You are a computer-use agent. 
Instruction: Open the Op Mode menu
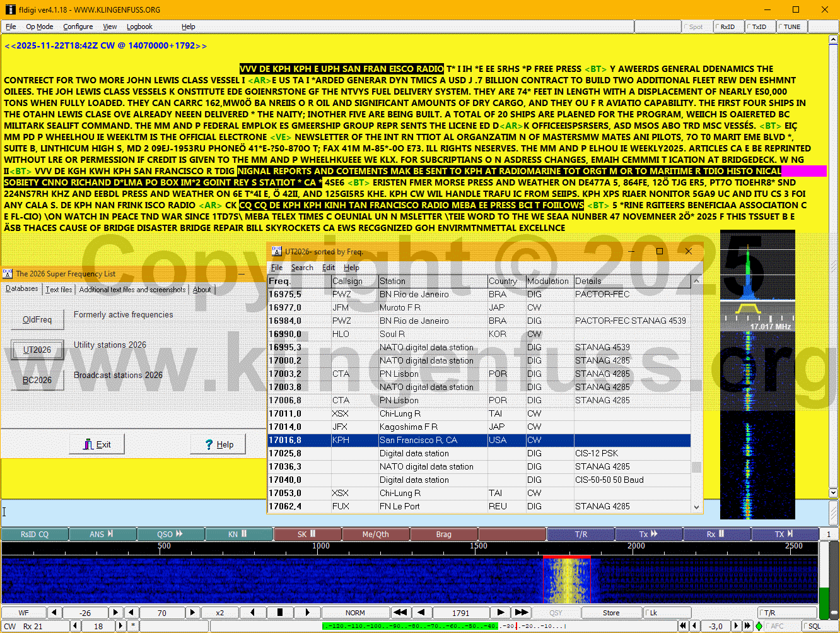(39, 27)
